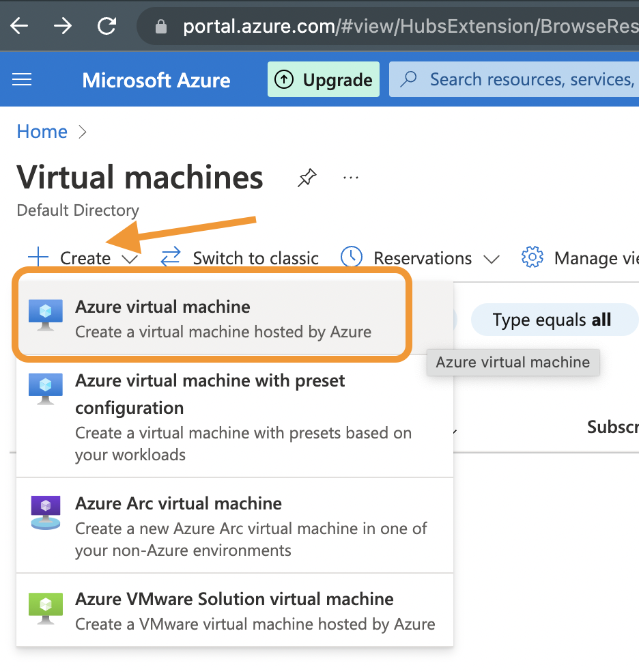Open the more options ellipsis by title
Image resolution: width=639 pixels, height=672 pixels.
click(351, 178)
